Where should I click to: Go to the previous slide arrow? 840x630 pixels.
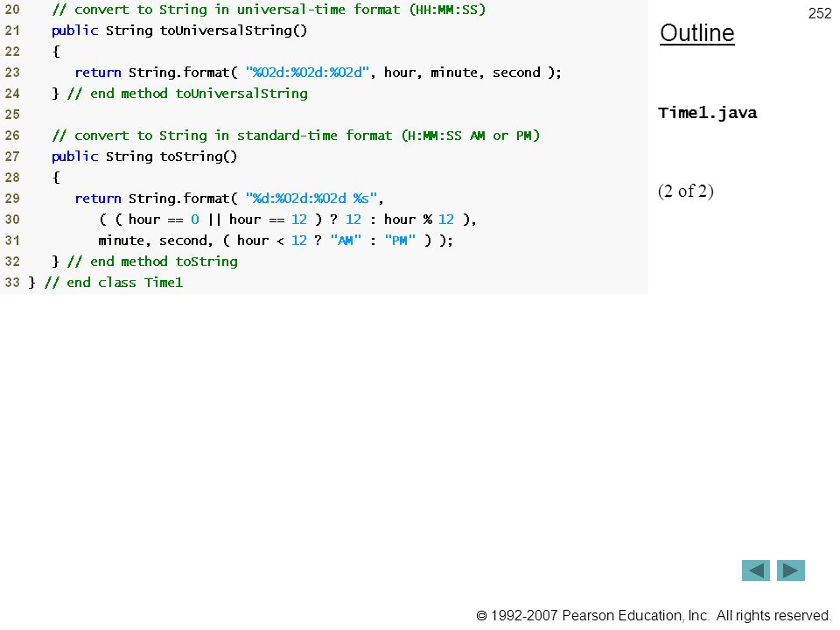click(x=755, y=570)
